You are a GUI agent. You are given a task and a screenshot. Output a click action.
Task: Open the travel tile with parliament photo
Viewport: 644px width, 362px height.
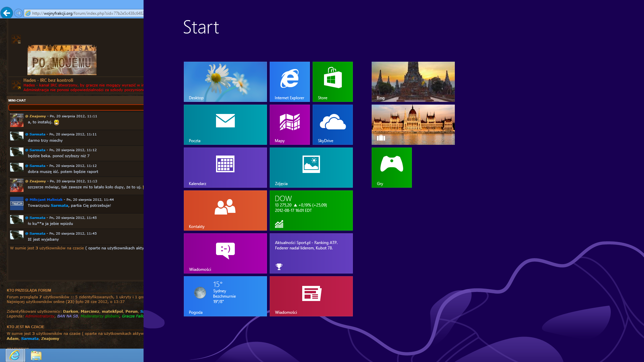point(413,124)
